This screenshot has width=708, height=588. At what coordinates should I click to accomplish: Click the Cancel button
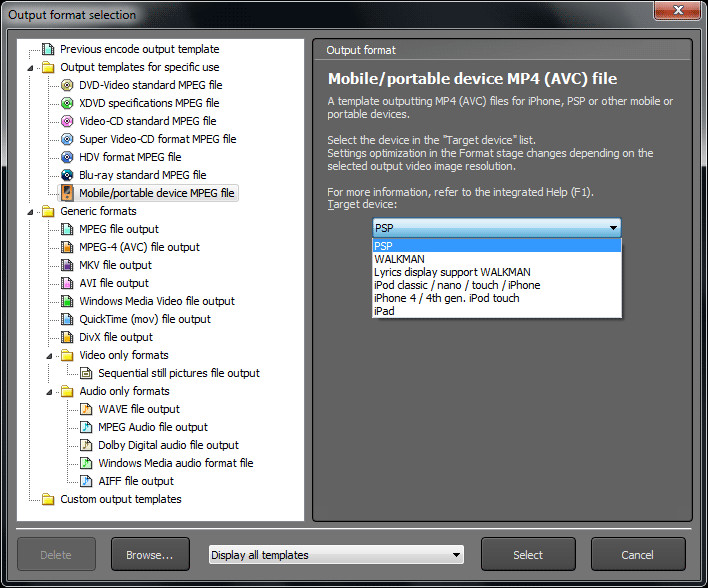[x=638, y=554]
